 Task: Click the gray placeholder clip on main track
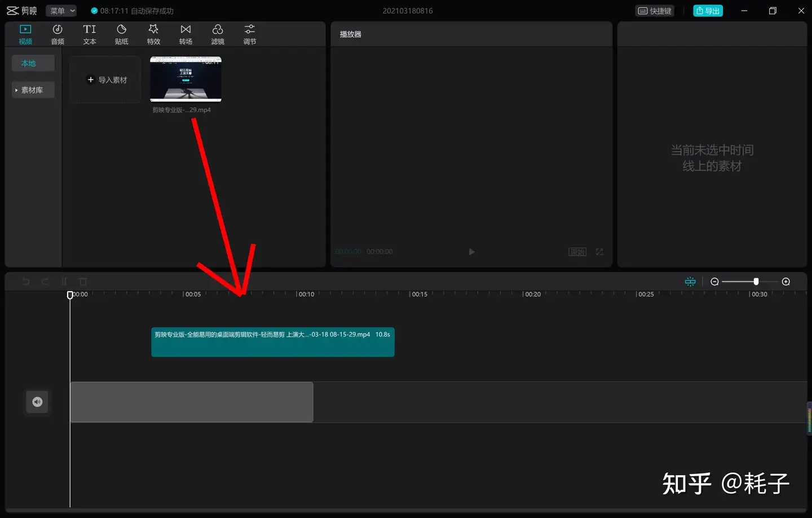192,402
